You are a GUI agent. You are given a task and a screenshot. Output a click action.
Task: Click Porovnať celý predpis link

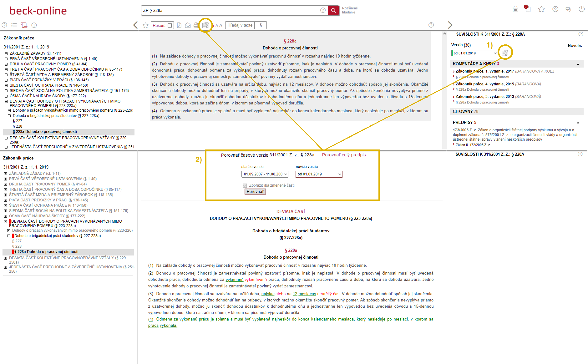(344, 155)
